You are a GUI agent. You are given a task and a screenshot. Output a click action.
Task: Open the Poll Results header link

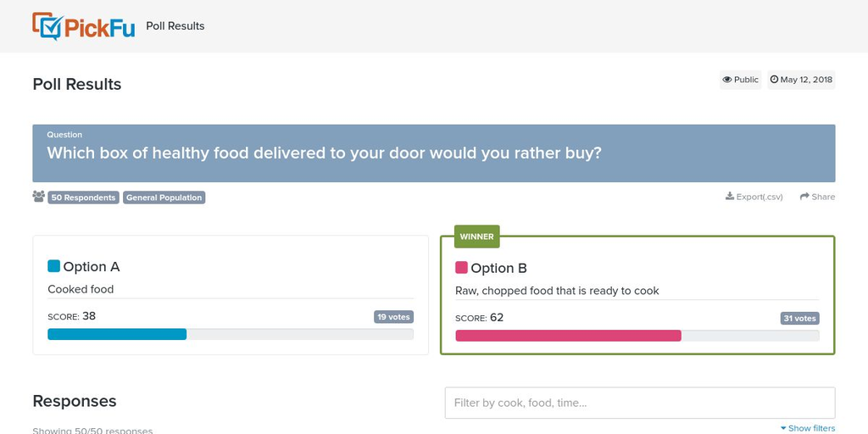click(175, 26)
